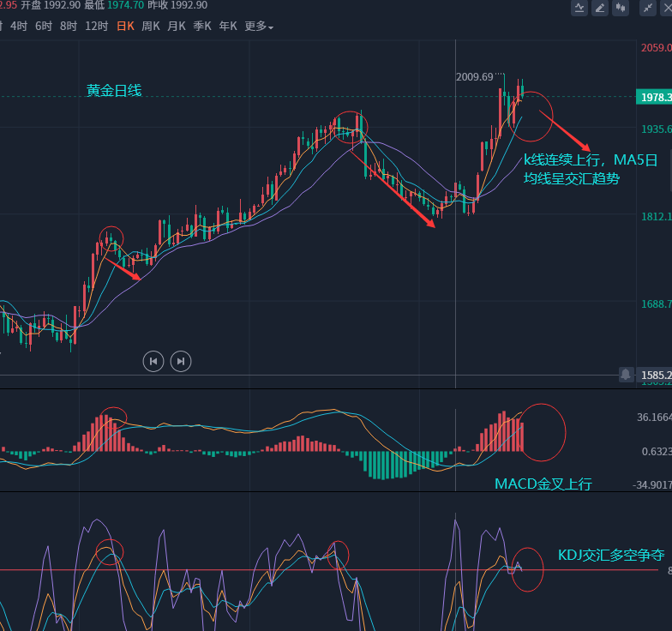Choose the 8时 interval
The height and width of the screenshot is (631, 672).
(x=69, y=27)
